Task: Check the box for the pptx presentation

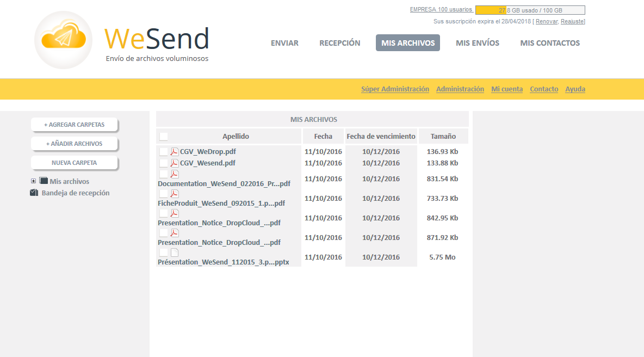Action: [x=164, y=253]
